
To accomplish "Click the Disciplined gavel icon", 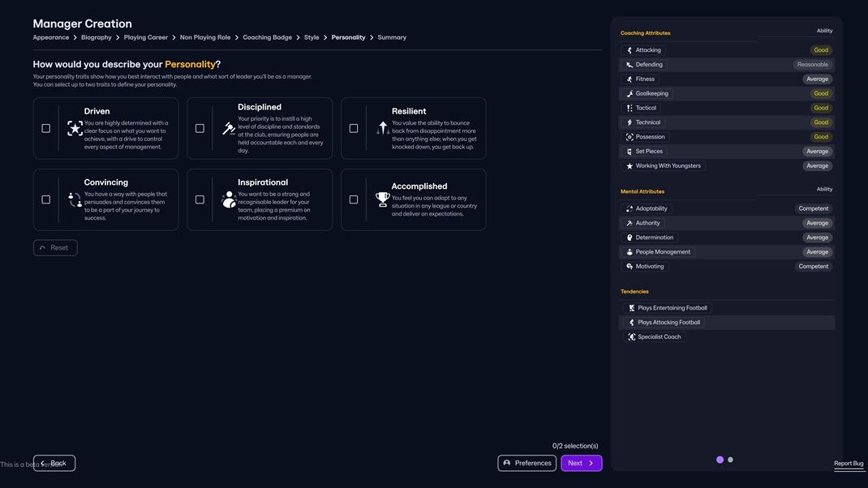I will coord(229,128).
